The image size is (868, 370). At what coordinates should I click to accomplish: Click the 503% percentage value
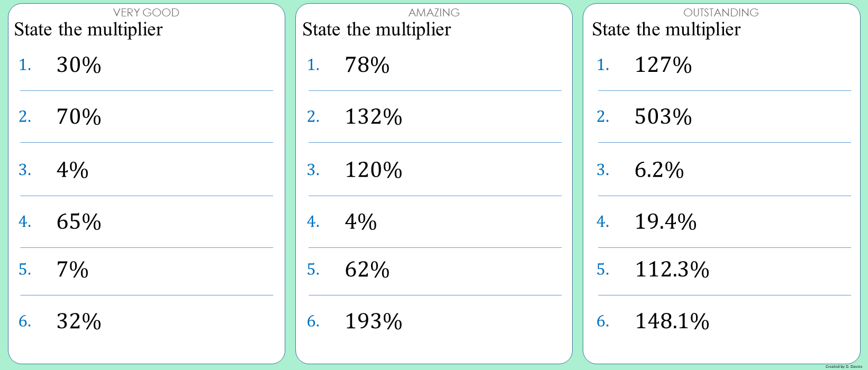(663, 117)
